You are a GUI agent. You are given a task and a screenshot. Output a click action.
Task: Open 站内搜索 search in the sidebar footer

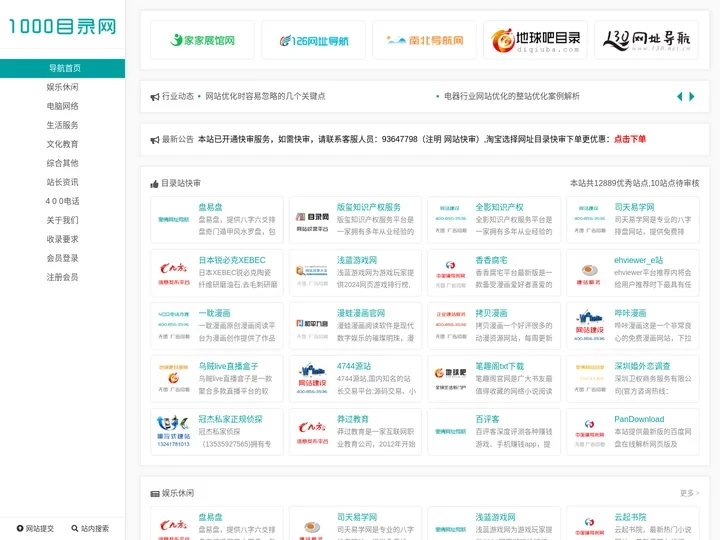(x=90, y=529)
